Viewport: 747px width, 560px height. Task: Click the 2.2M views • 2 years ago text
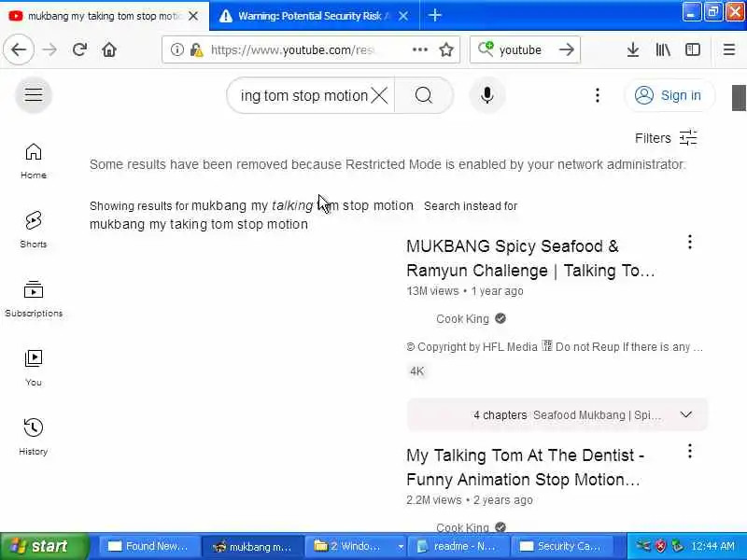tap(470, 500)
